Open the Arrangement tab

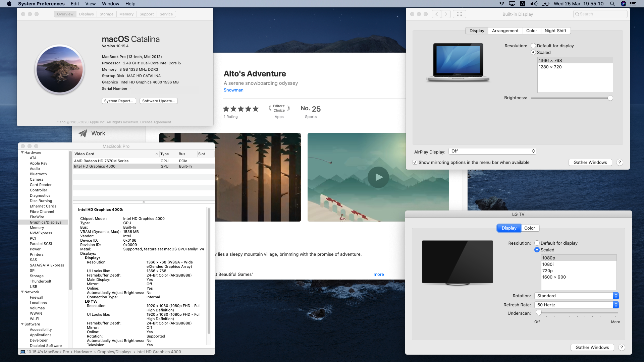(x=505, y=31)
